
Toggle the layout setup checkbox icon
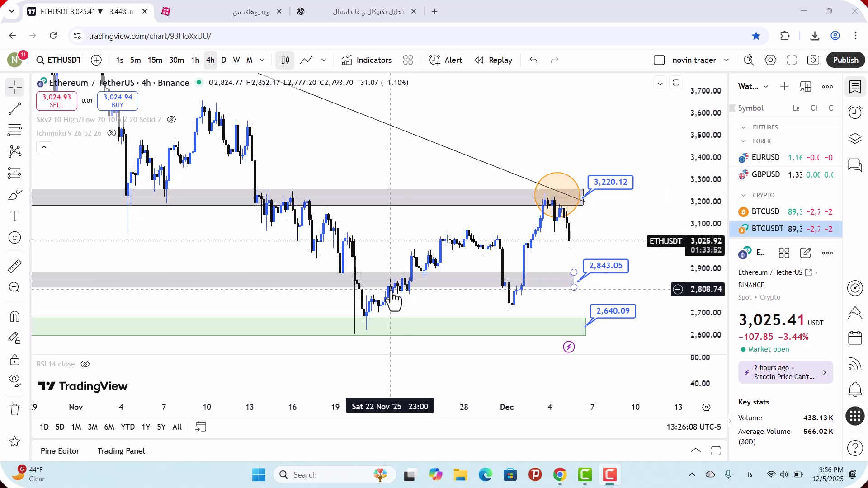point(659,60)
